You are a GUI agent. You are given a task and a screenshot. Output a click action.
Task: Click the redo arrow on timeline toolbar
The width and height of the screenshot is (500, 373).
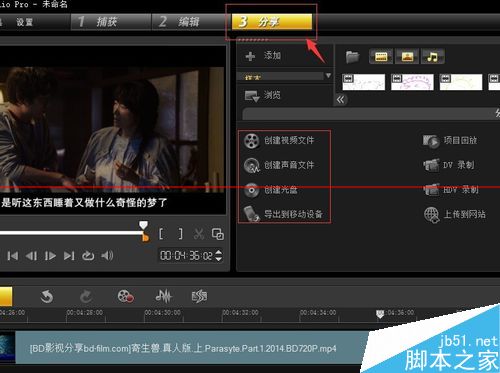[86, 296]
